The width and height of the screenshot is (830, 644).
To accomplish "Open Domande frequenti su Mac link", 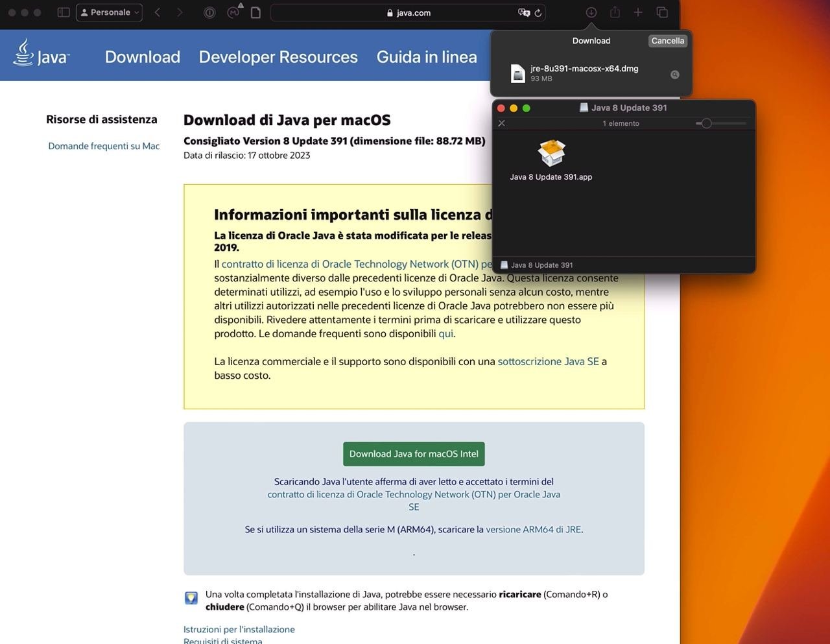I will coord(104,146).
